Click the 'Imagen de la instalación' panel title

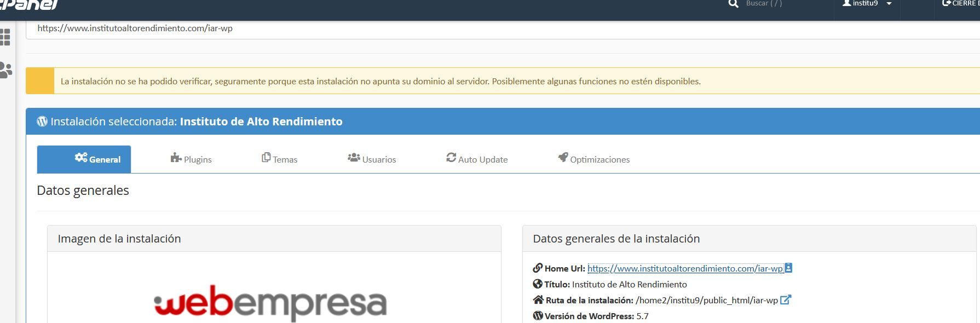[x=119, y=239]
